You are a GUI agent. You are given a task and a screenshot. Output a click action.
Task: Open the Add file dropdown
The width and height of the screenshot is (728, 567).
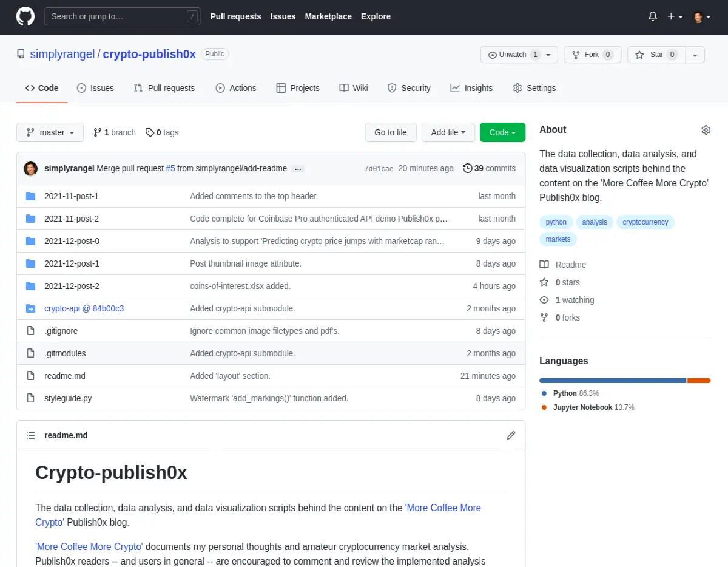click(x=448, y=132)
